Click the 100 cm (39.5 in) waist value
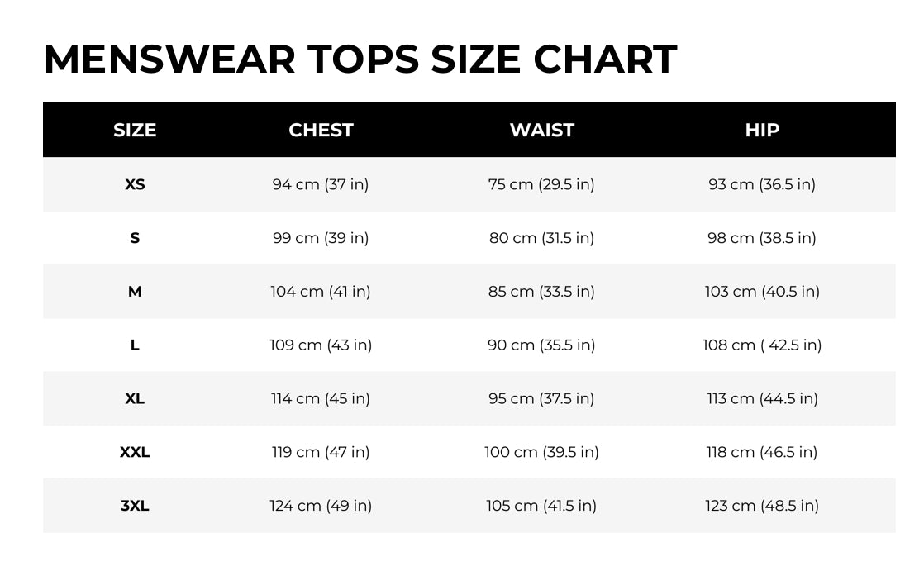Screen dimensions: 924x571 pyautogui.click(x=541, y=452)
